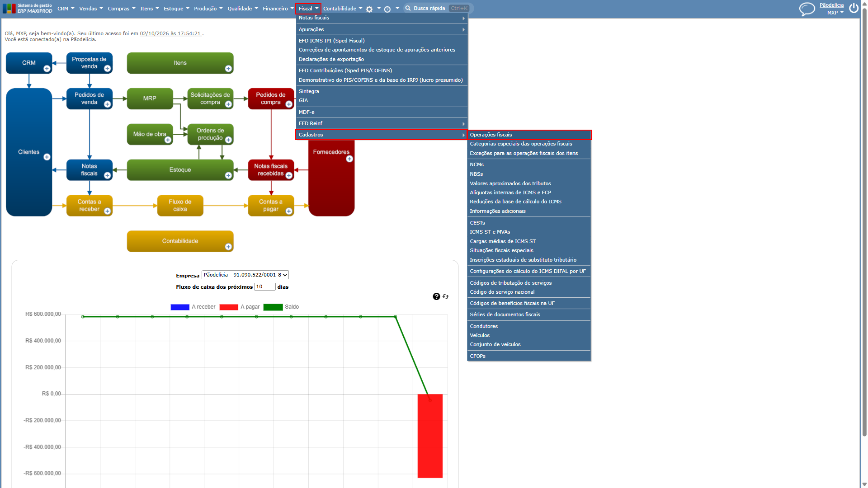Open MDF-e from Fiscal menu
The height and width of the screenshot is (488, 868).
coord(382,112)
